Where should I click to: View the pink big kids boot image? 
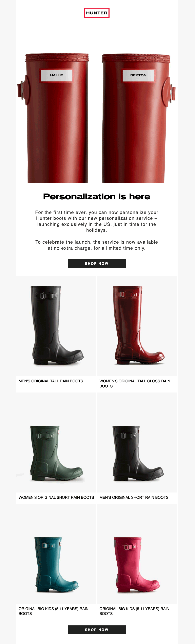click(137, 554)
